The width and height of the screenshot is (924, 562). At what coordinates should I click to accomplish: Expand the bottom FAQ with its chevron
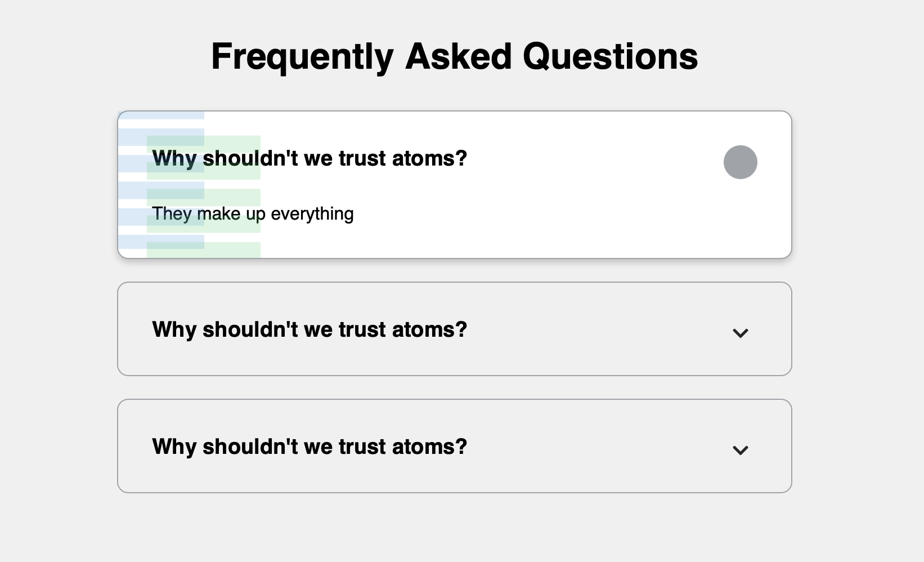point(740,450)
